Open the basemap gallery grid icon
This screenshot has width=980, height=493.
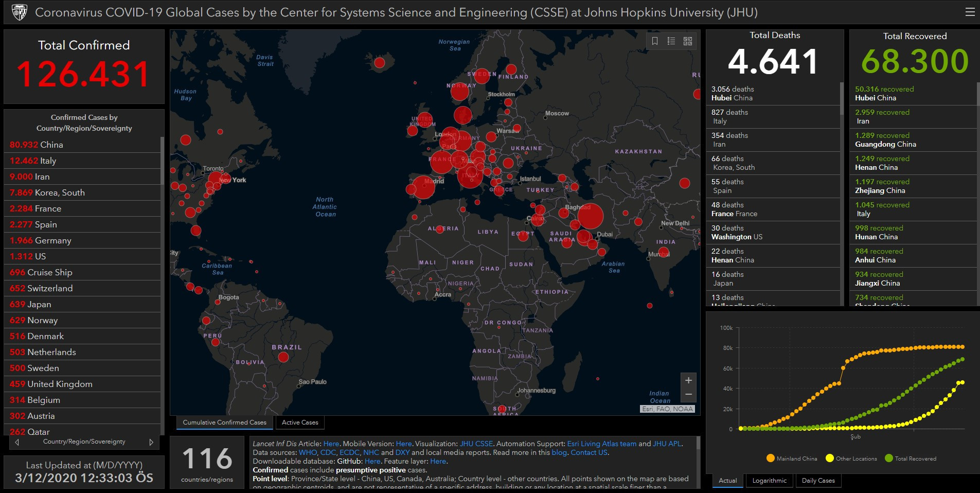click(x=688, y=41)
